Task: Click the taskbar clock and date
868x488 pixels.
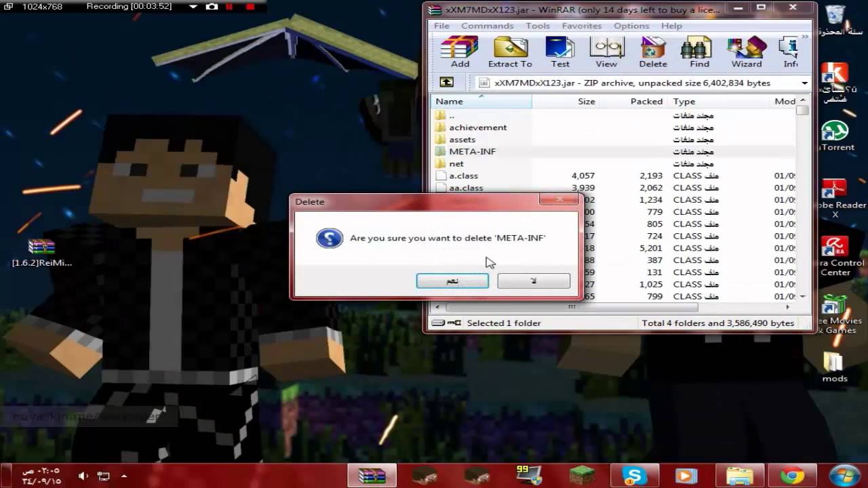Action: click(41, 476)
